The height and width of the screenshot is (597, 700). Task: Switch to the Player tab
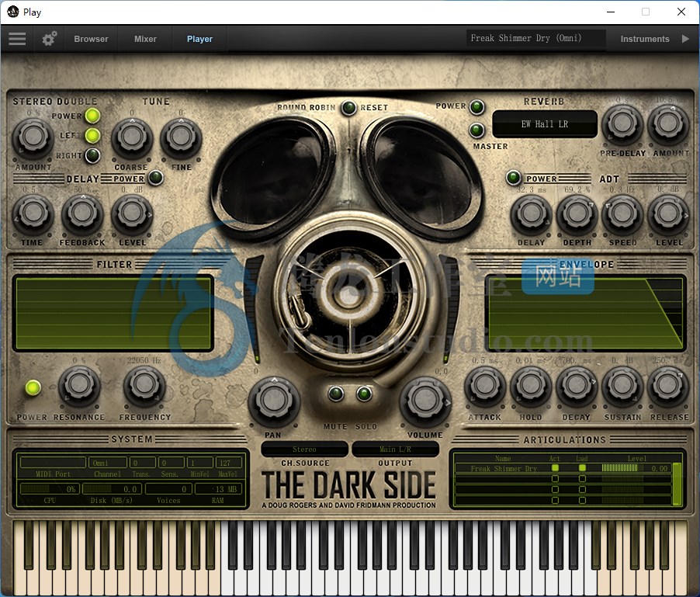pos(199,39)
